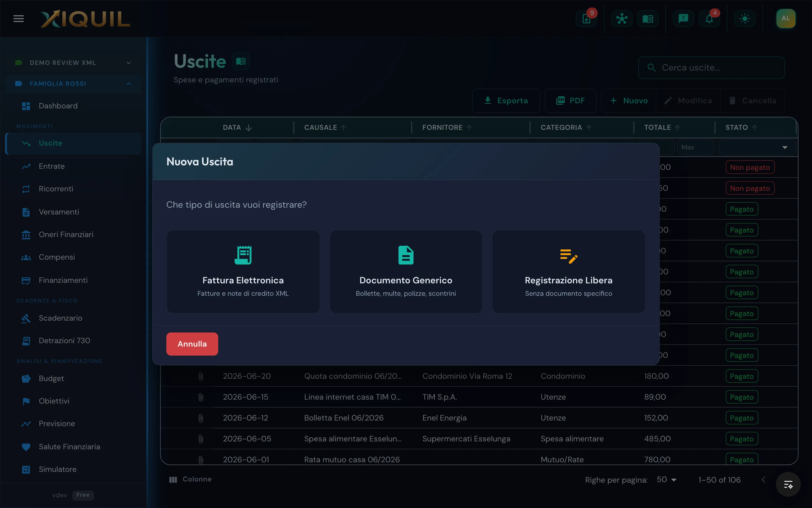This screenshot has width=812, height=508.
Task: Click the Max total filter field
Action: coord(695,148)
